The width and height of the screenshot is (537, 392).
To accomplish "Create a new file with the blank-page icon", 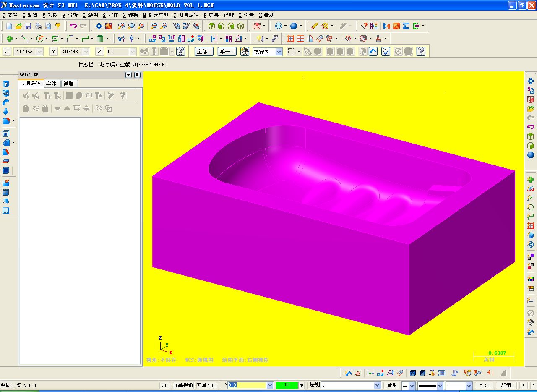I will point(9,26).
